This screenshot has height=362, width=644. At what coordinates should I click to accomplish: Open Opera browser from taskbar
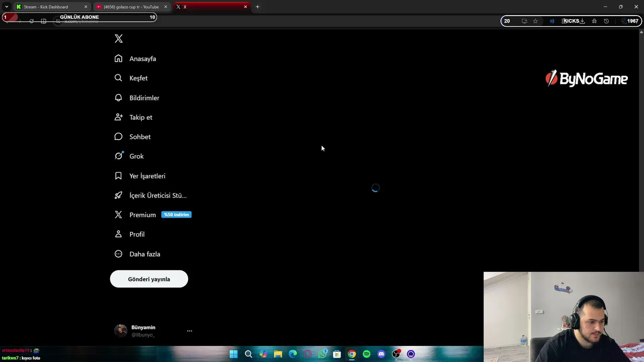[x=307, y=354]
